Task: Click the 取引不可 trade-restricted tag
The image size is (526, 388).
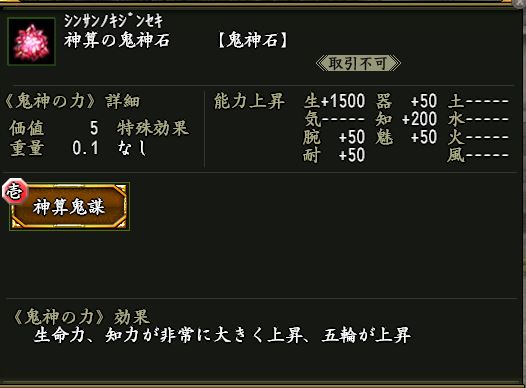Action: point(358,63)
